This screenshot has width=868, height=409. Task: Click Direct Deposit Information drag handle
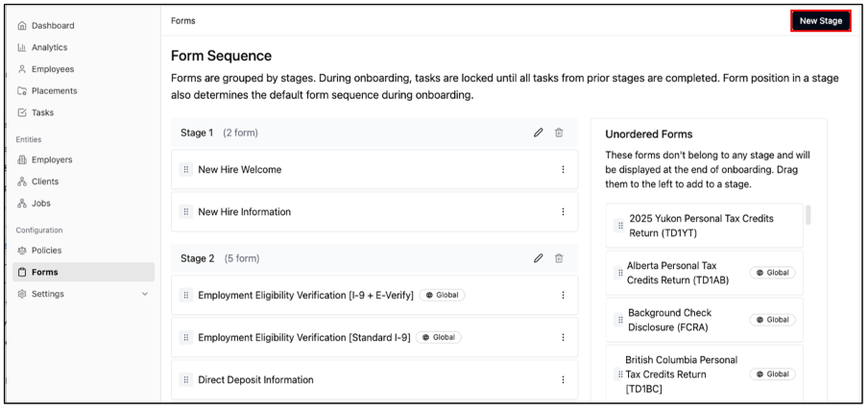186,379
